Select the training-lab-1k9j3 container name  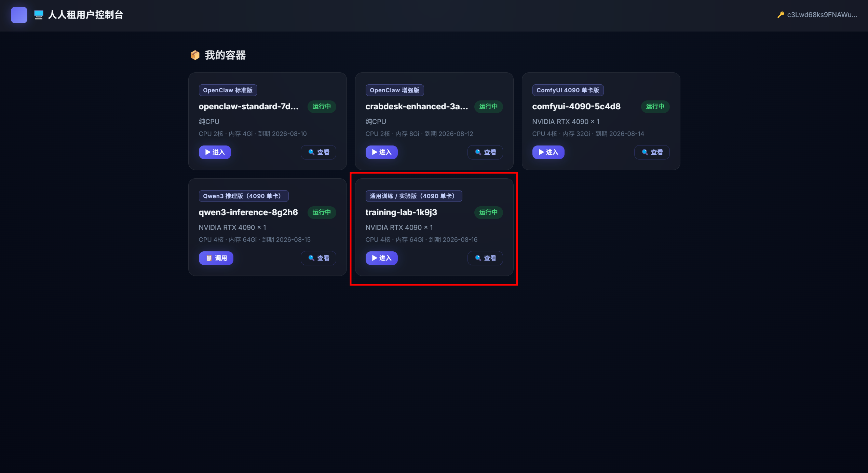tap(401, 212)
